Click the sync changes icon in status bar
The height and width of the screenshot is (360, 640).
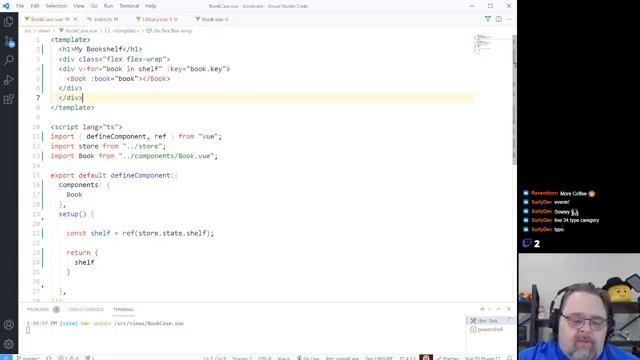click(x=49, y=358)
